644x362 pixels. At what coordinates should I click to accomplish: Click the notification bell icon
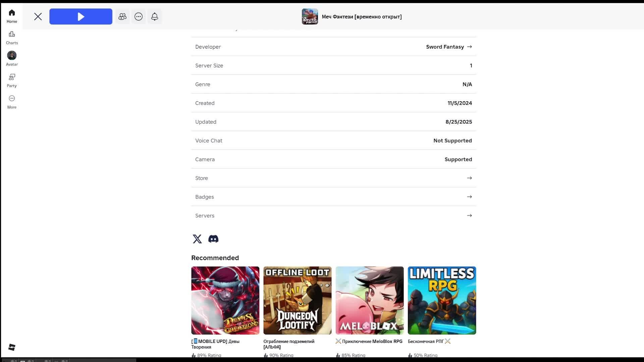(155, 16)
